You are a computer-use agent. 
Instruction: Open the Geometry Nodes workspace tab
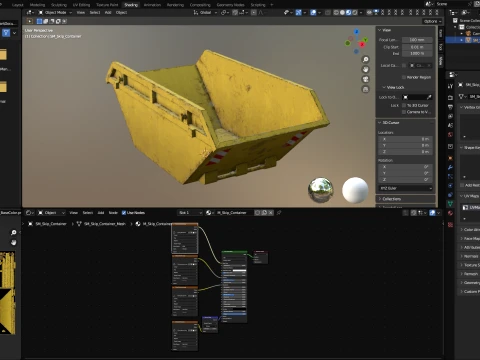click(230, 5)
